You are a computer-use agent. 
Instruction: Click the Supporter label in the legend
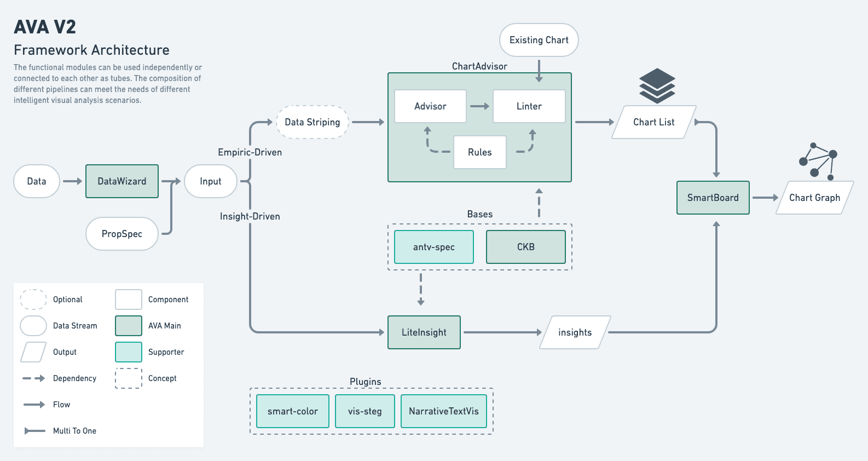pyautogui.click(x=166, y=352)
